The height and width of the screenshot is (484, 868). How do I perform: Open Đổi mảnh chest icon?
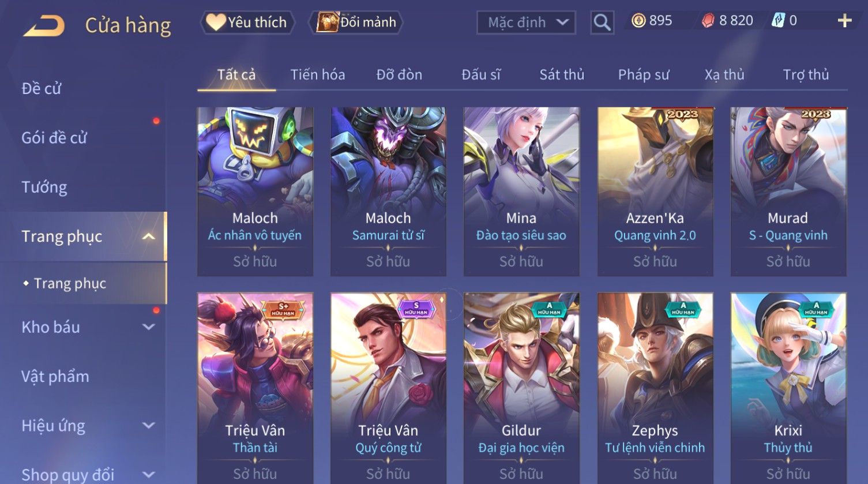coord(326,22)
